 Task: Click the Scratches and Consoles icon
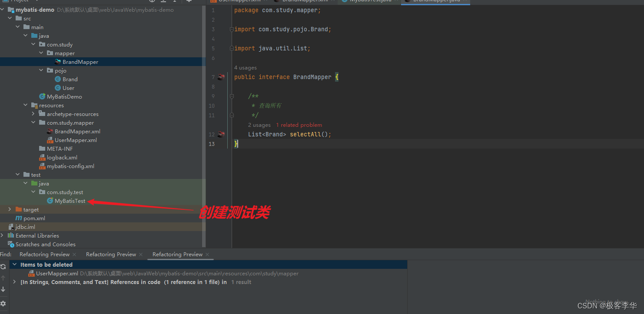point(11,244)
